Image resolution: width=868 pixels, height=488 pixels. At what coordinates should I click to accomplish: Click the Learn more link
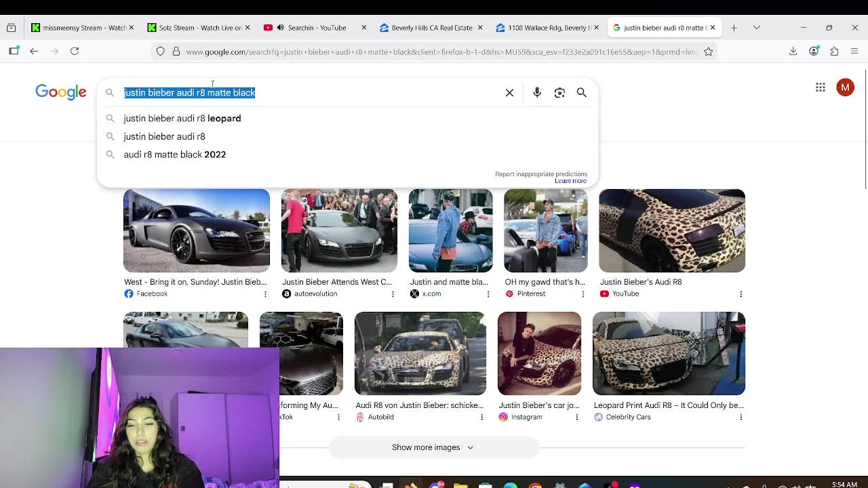coord(570,181)
